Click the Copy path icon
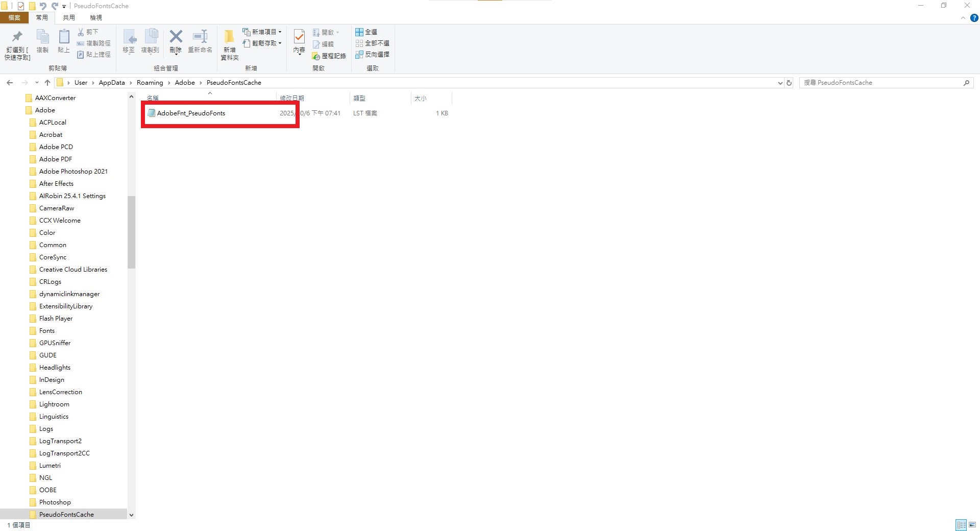Image resolution: width=980 pixels, height=531 pixels. (81, 43)
